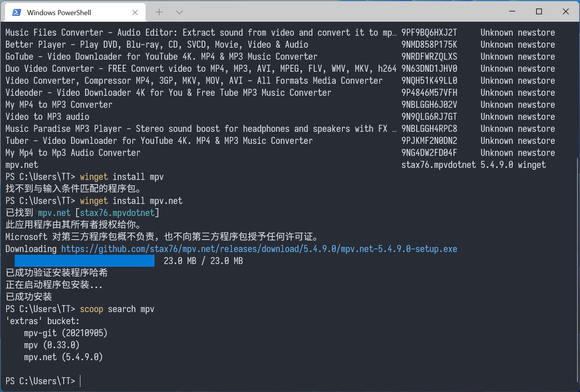Click the 'Video to MP3 audio' row

[280, 117]
